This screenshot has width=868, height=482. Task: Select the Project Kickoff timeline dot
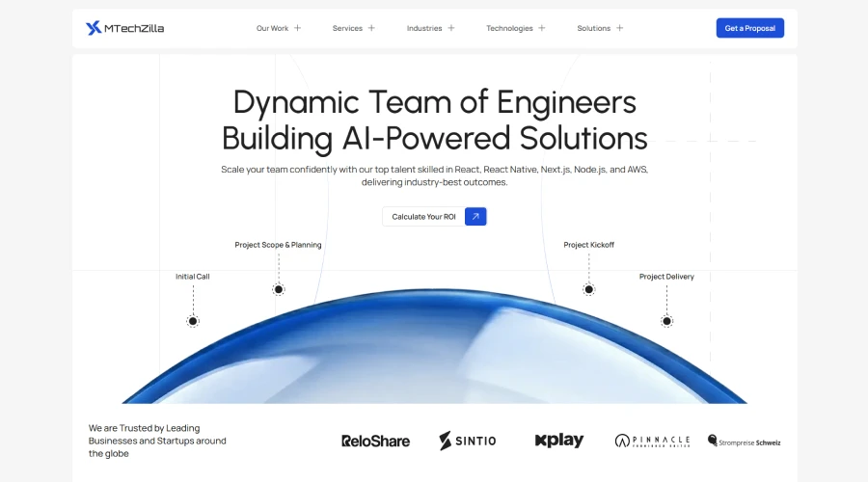pos(588,289)
